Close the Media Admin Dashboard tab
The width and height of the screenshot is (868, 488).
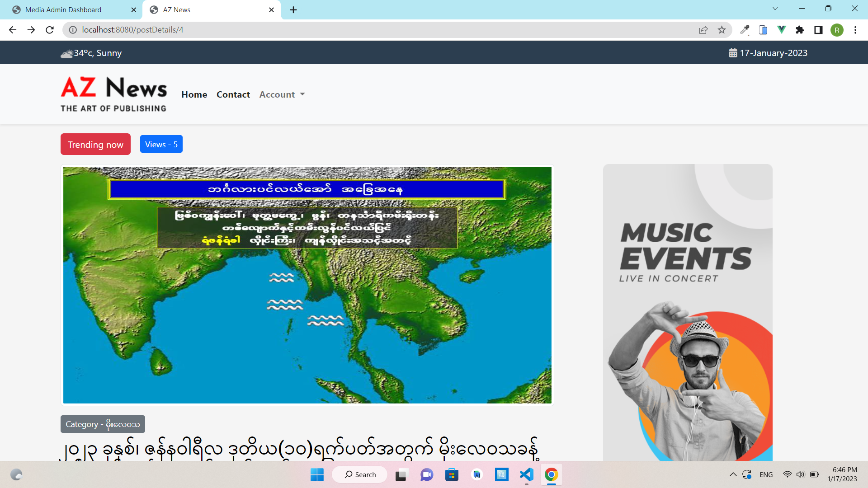point(133,9)
